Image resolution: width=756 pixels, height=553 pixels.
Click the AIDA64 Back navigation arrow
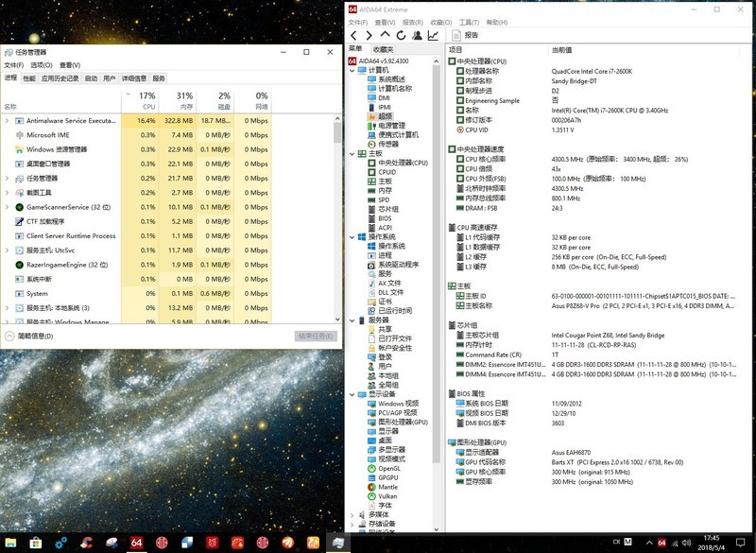(x=353, y=35)
